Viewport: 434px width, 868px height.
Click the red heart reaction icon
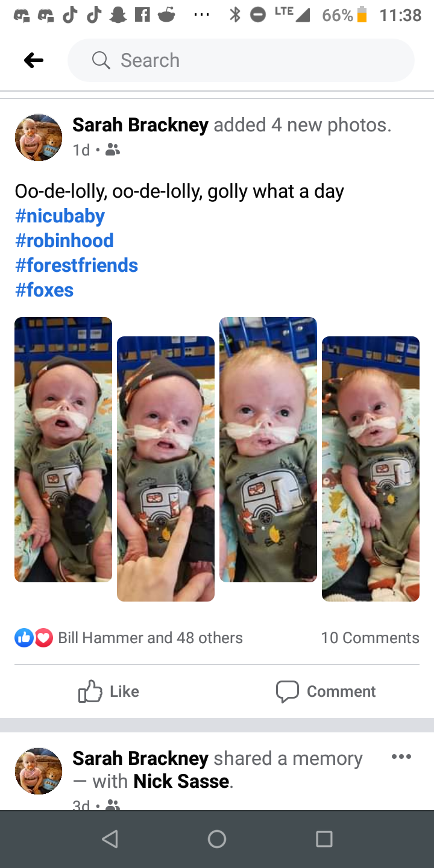43,638
